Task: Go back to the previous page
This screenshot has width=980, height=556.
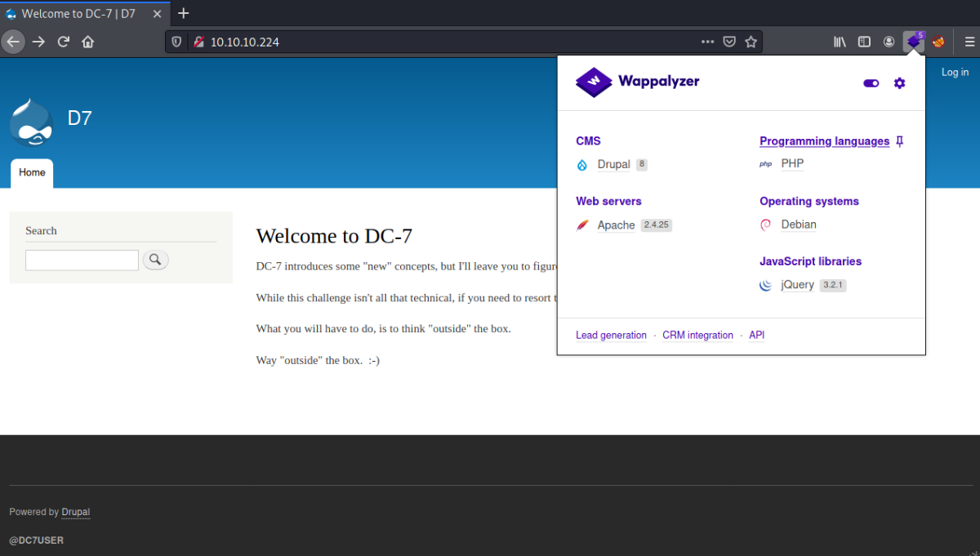Action: click(13, 42)
